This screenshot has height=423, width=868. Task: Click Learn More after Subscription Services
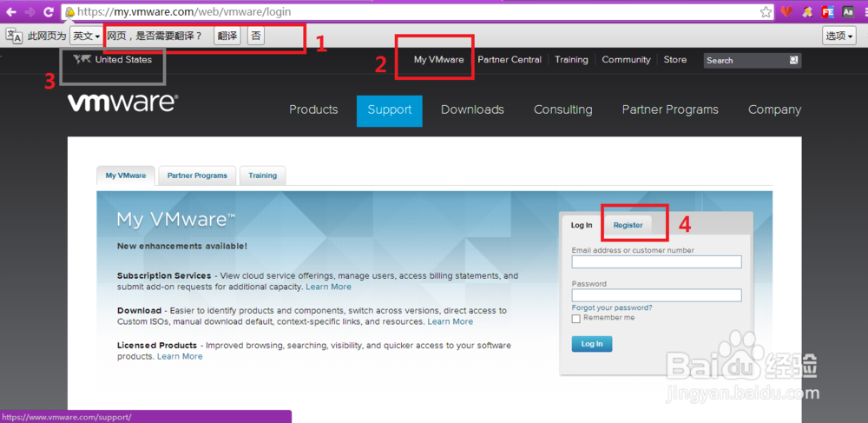pyautogui.click(x=329, y=287)
